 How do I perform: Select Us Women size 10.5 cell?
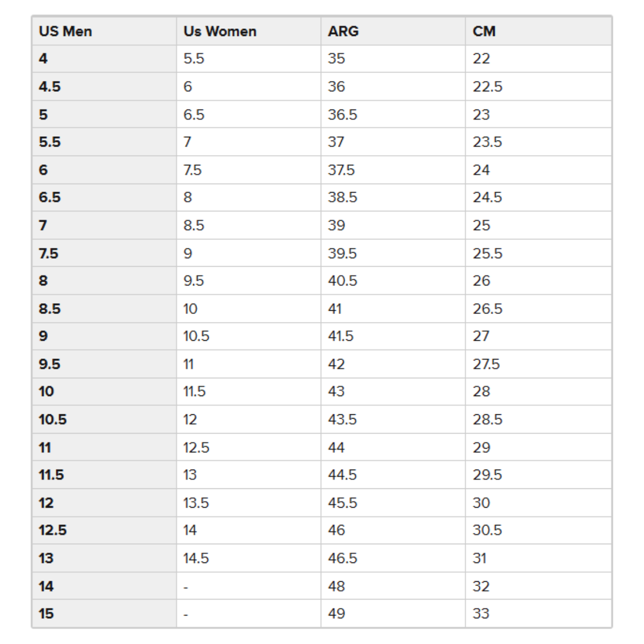(249, 336)
